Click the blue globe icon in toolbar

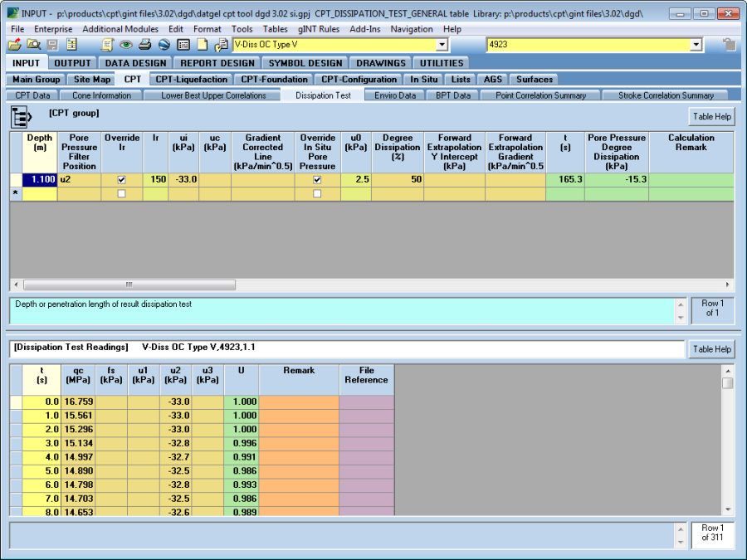coord(164,45)
